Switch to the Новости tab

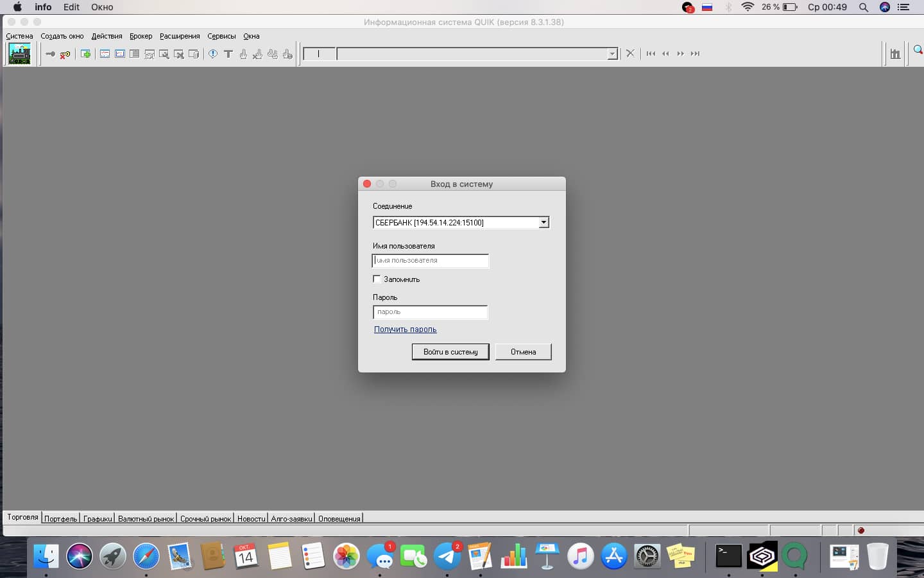(251, 518)
